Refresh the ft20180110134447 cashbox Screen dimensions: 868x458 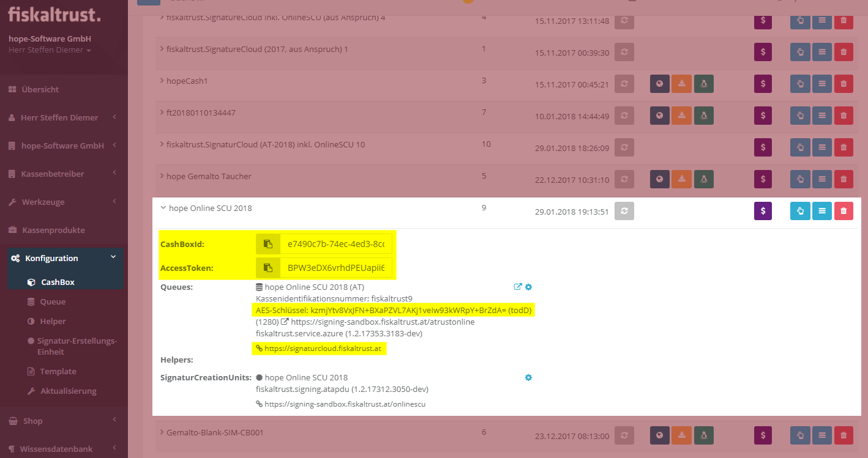[624, 116]
